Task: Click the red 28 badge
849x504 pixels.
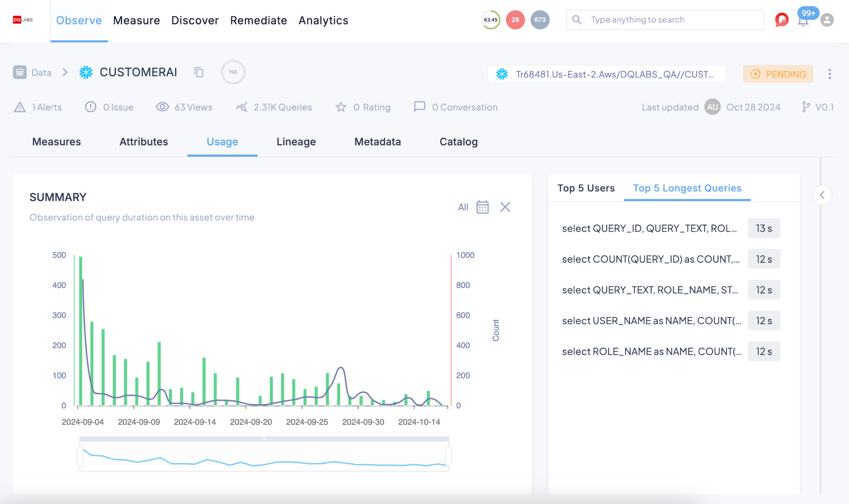Action: point(515,20)
